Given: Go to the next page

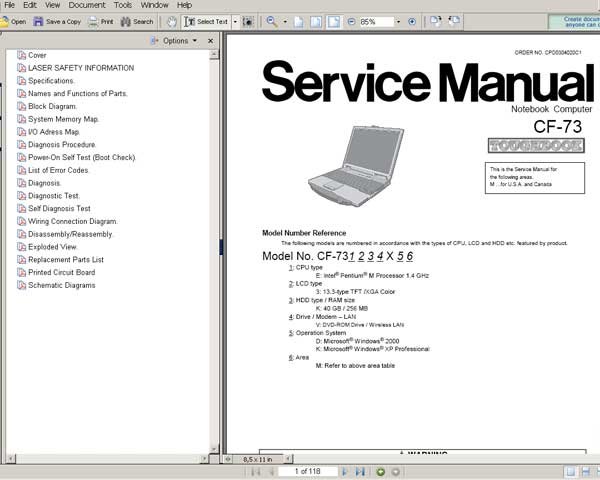Looking at the screenshot, I should pyautogui.click(x=344, y=472).
